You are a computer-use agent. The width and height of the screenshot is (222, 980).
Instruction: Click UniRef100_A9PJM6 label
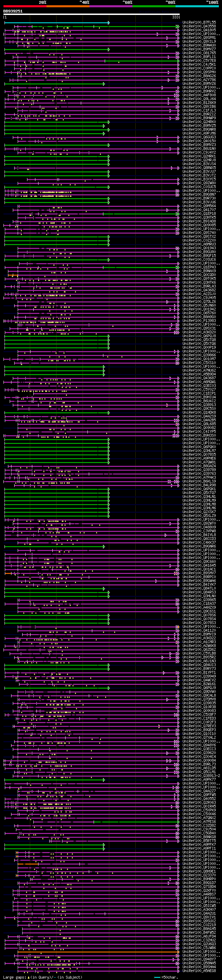(199, 133)
